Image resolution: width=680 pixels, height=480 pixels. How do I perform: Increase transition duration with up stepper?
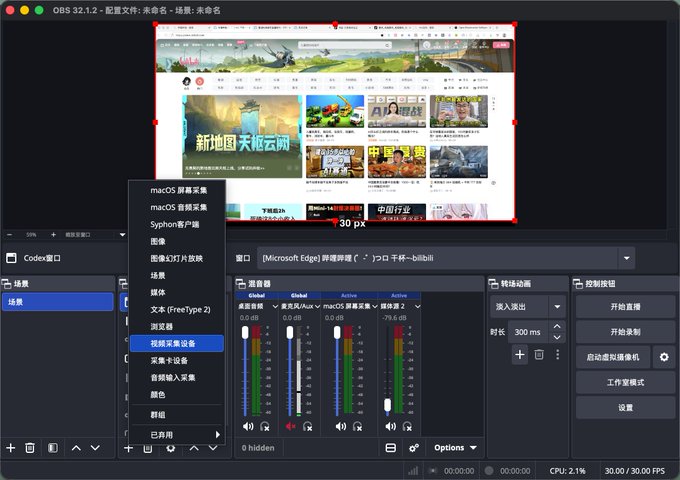coord(557,326)
